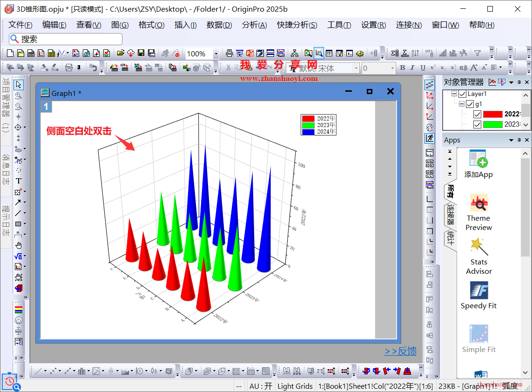Select the Pan hand tool
Screen dimensions: 532x392
pyautogui.click(x=19, y=245)
